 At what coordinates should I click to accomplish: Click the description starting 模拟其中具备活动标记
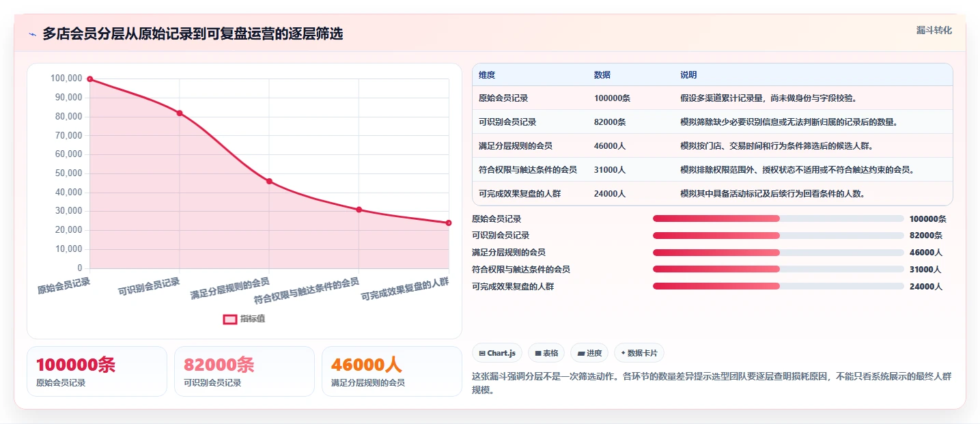(773, 194)
